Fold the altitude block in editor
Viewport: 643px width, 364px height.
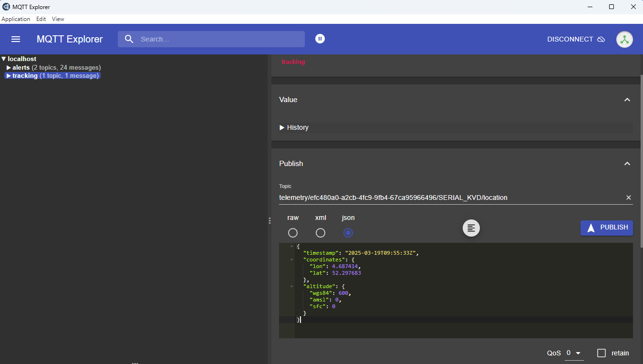point(291,286)
